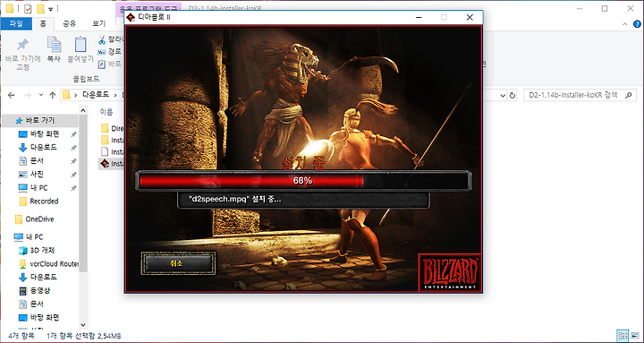
Task: Open pinned 사진 under quick access
Action: coord(37,175)
